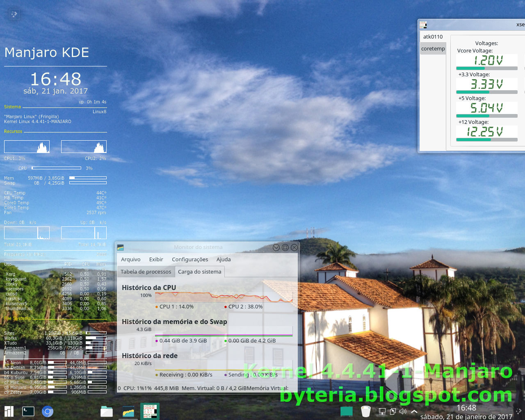Viewport: 525px width, 420px height.
Task: Switch to xsensors taskbar entry
Action: [150, 411]
